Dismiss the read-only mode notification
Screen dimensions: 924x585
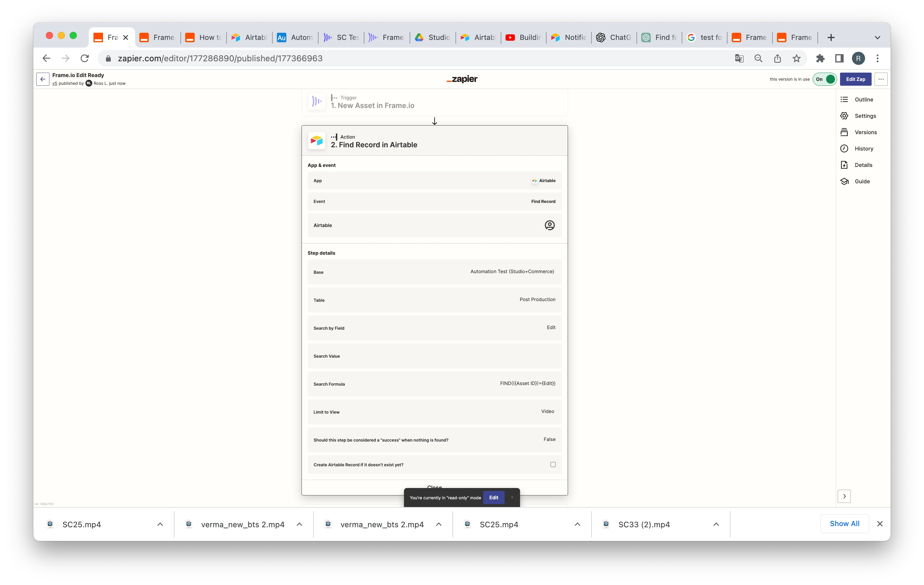point(512,498)
